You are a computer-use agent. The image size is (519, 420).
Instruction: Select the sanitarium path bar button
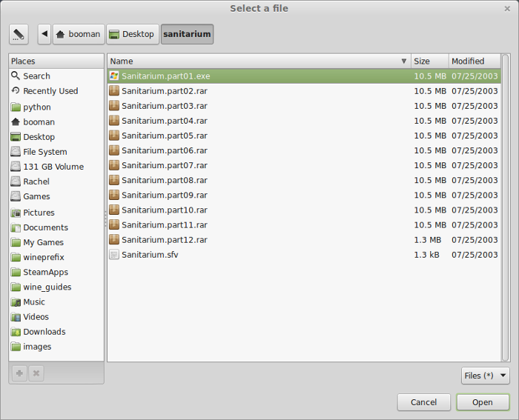(187, 34)
